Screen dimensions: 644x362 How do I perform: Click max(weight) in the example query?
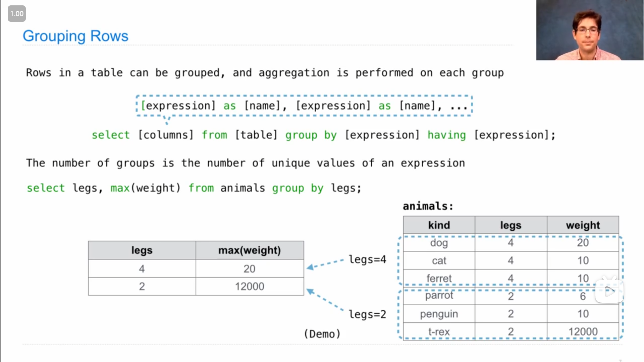146,188
